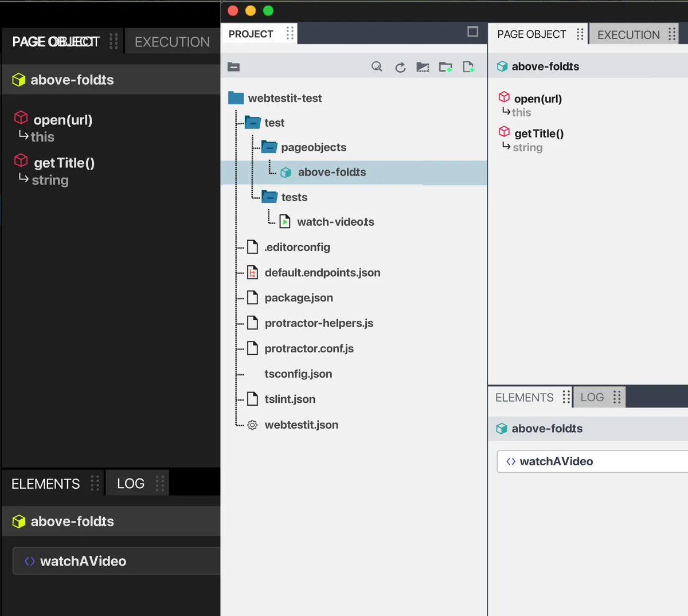Click the webtestit-test root folder icon
Viewport: 688px width, 616px height.
(236, 98)
